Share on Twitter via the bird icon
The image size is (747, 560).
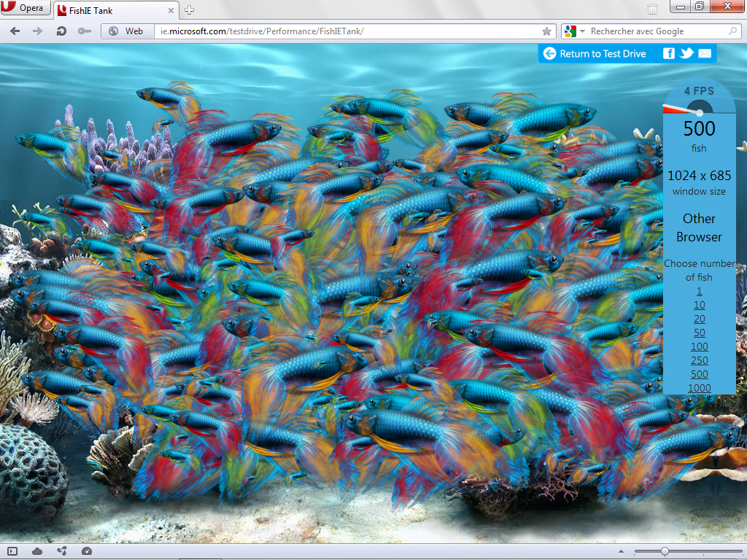point(686,53)
